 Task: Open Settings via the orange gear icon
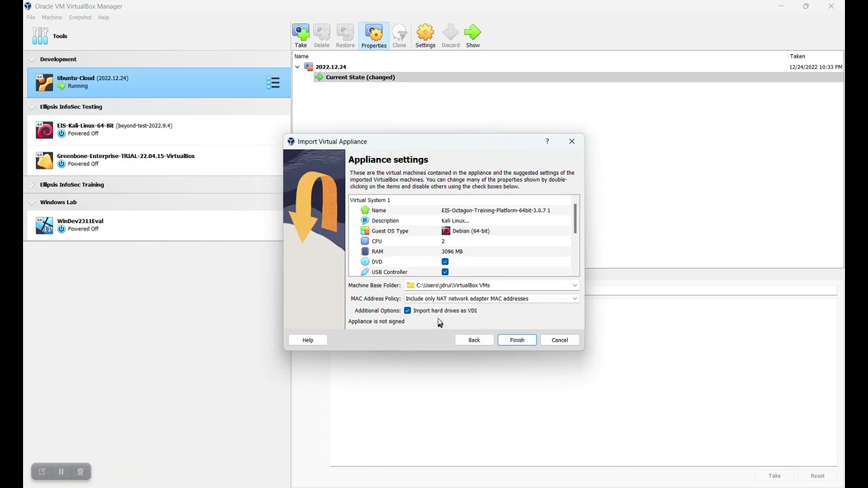(x=425, y=33)
